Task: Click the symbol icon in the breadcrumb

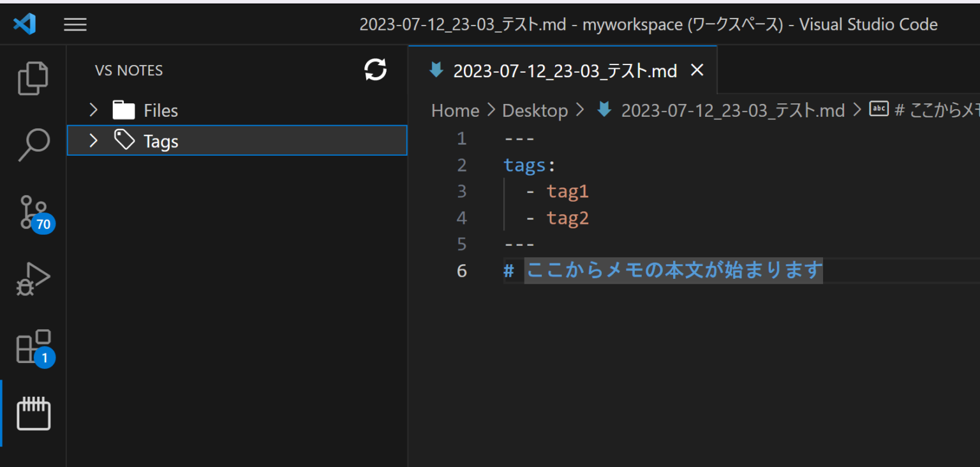Action: (x=879, y=108)
